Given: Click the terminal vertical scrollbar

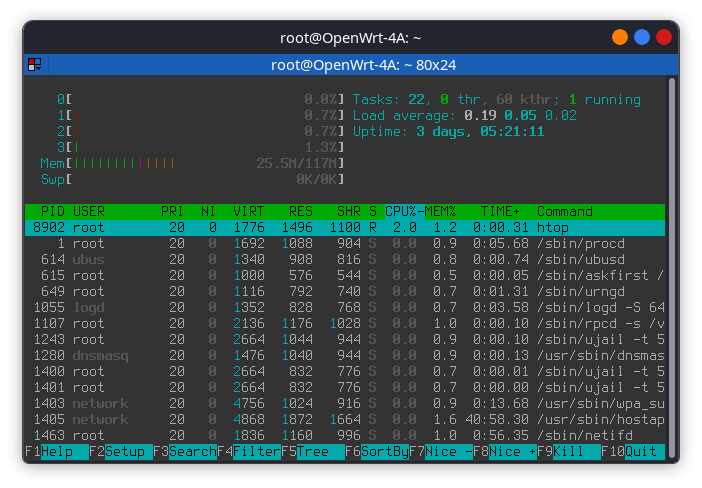Looking at the screenshot, I should click(x=671, y=266).
